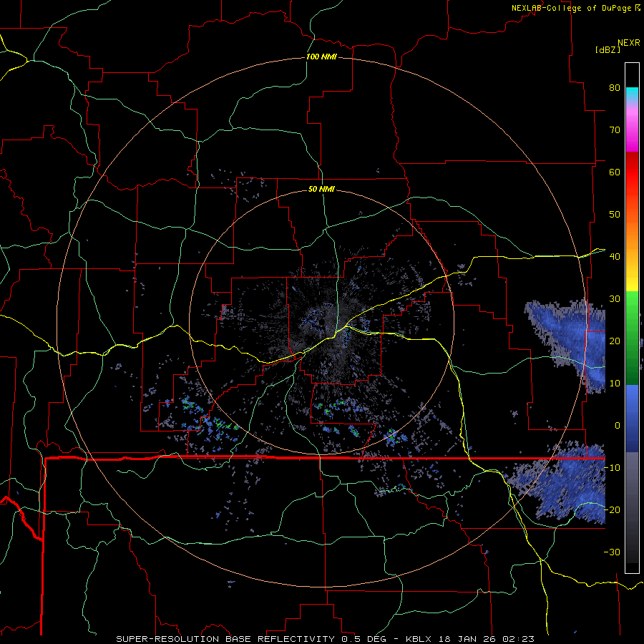Click the 70 value on the dBZ scale
The image size is (644, 644).
pos(615,130)
